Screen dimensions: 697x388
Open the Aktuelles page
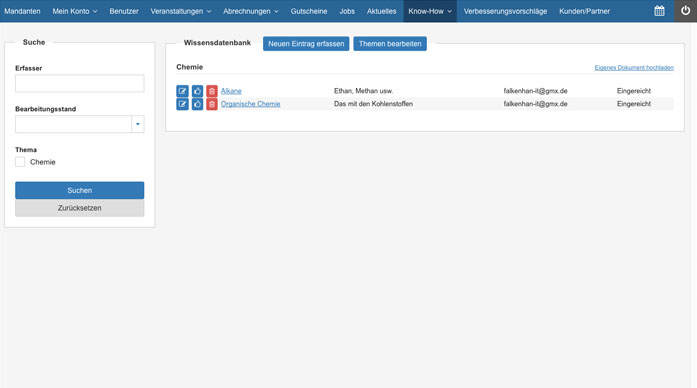(x=381, y=11)
